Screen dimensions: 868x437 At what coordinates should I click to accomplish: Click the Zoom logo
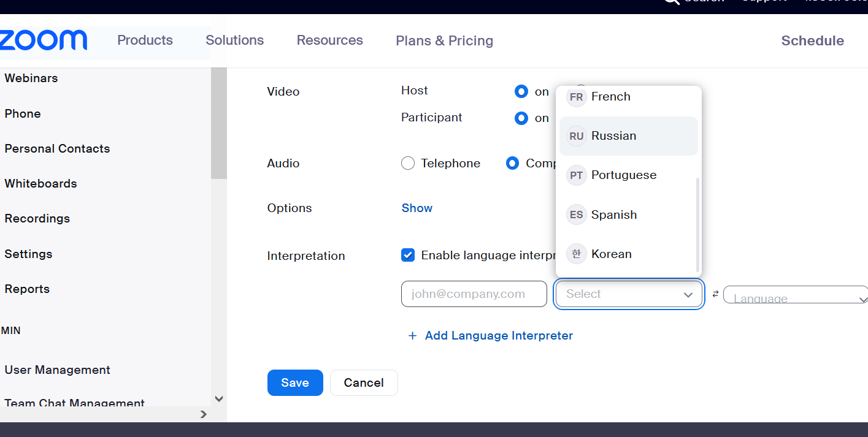(x=43, y=40)
